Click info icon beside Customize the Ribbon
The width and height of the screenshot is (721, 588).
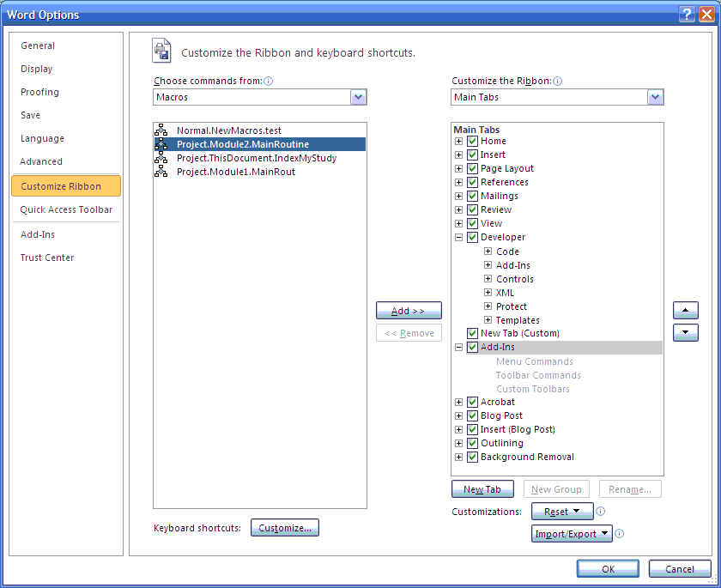click(557, 81)
